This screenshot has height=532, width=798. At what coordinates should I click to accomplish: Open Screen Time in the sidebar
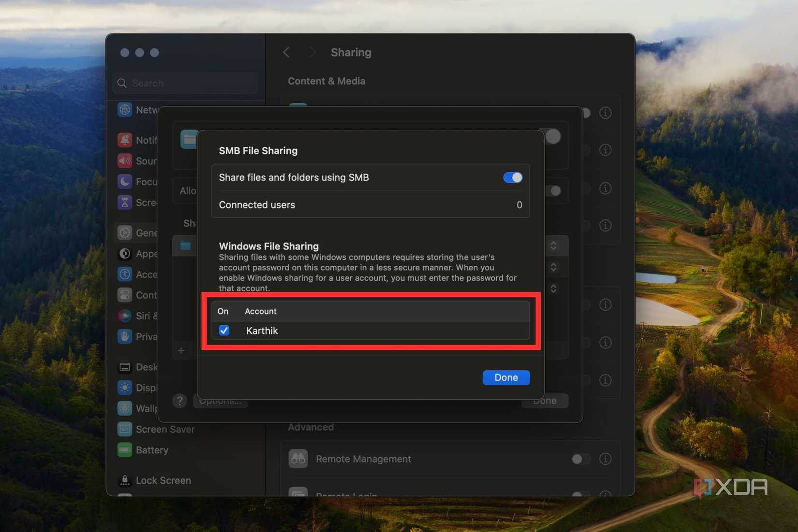click(138, 202)
